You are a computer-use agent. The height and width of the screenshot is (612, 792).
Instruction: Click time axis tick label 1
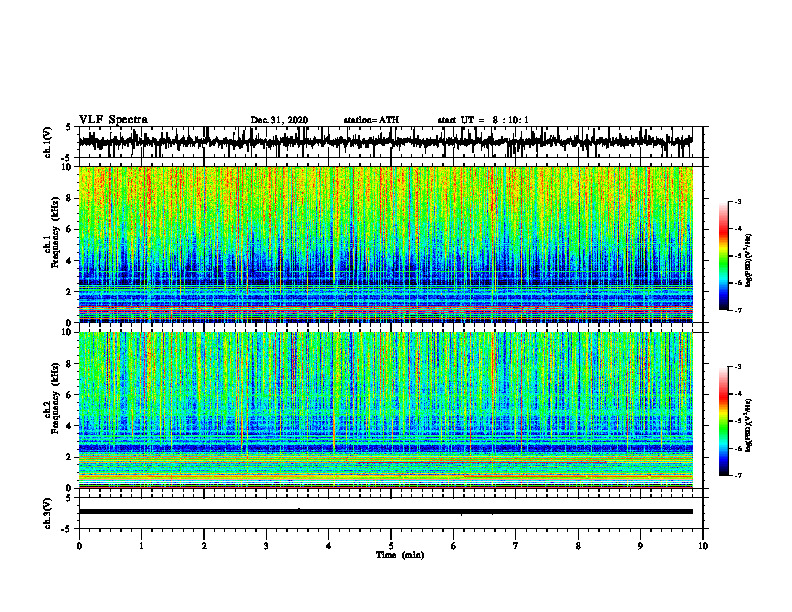click(x=141, y=546)
